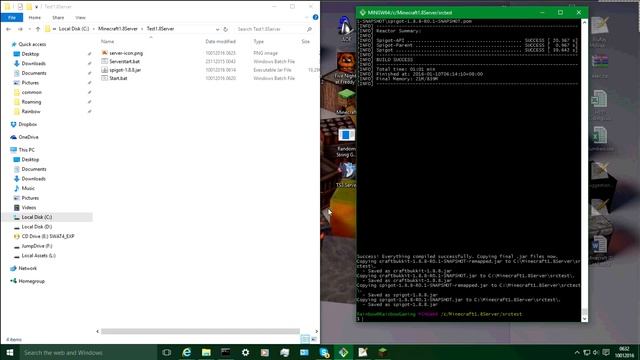Viewport: 640px width, 360px height.
Task: Open CD Drive (E:) SWAT4_EXP
Action: [x=48, y=236]
